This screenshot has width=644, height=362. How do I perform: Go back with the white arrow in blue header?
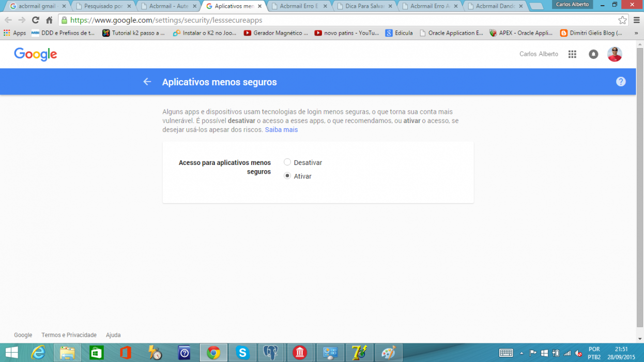coord(147,82)
